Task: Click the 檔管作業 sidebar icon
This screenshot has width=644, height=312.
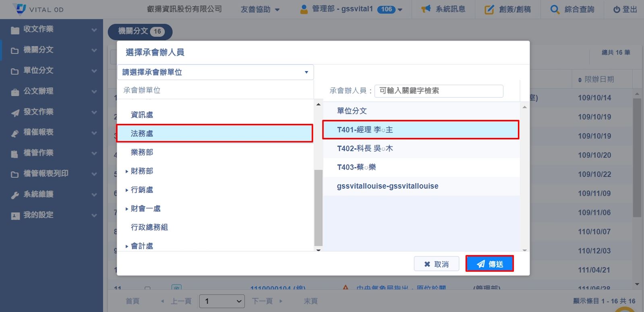Action: tap(15, 154)
